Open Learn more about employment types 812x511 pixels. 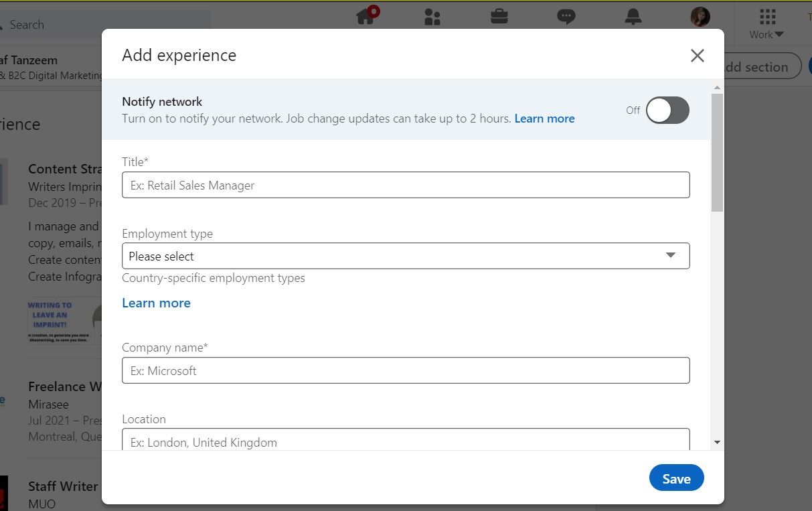point(156,303)
